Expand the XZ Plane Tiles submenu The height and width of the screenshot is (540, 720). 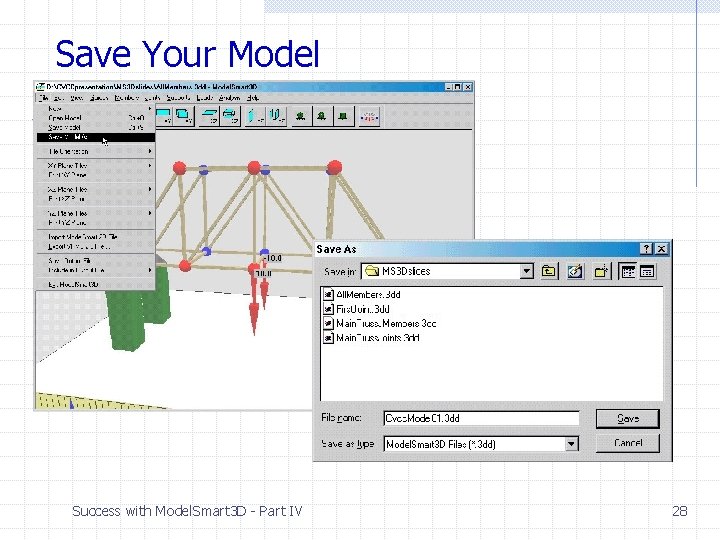(x=95, y=189)
